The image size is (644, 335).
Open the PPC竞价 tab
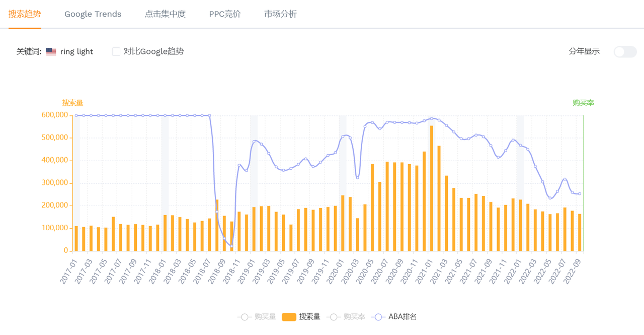click(x=225, y=14)
